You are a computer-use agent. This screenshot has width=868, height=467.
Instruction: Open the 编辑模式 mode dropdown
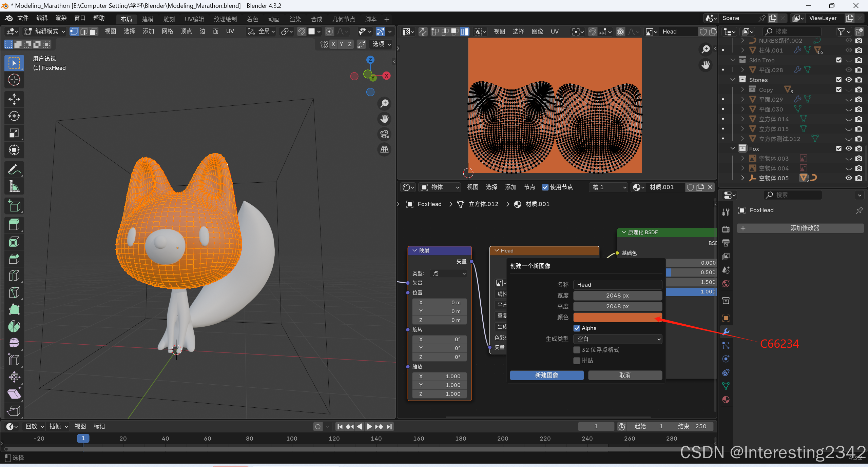(x=45, y=32)
